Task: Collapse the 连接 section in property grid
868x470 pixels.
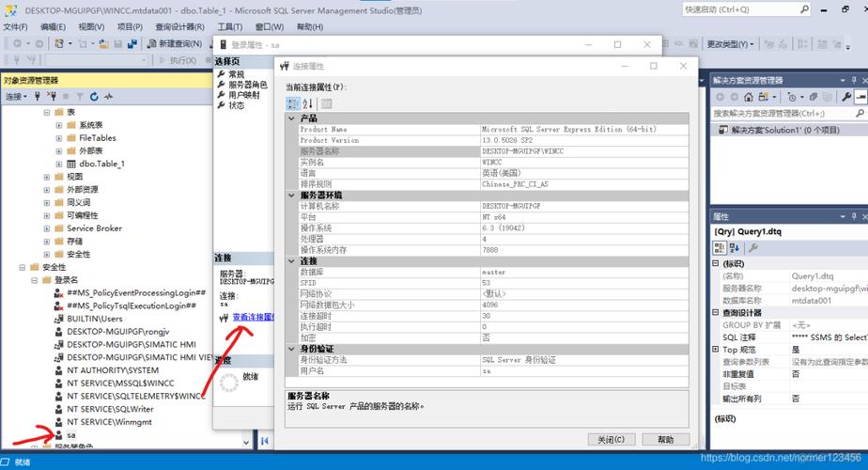Action: pyautogui.click(x=292, y=261)
